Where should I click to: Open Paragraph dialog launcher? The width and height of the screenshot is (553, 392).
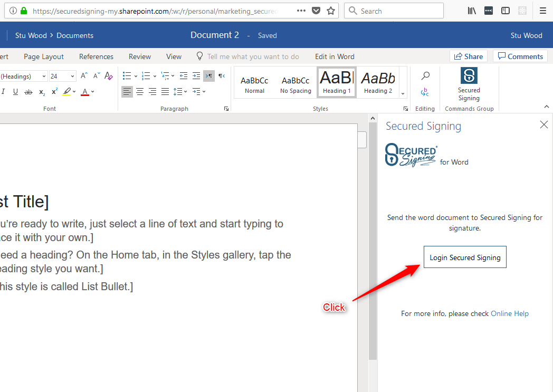pos(226,109)
